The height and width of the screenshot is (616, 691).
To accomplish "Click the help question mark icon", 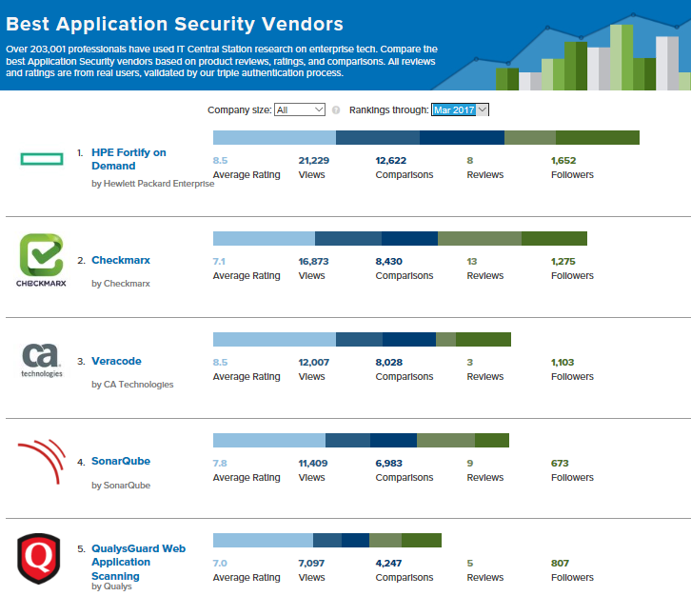I will (x=336, y=110).
